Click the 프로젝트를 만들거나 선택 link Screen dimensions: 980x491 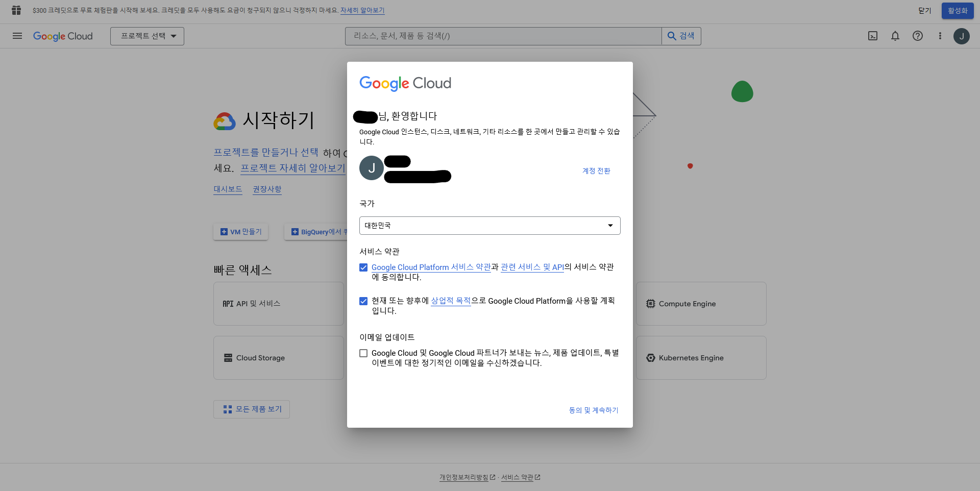[x=266, y=152]
